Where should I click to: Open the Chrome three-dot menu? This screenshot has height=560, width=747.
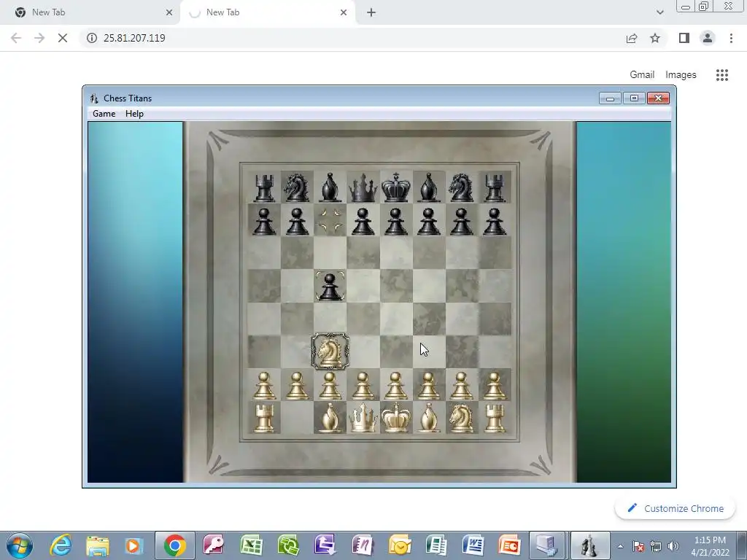pyautogui.click(x=731, y=38)
